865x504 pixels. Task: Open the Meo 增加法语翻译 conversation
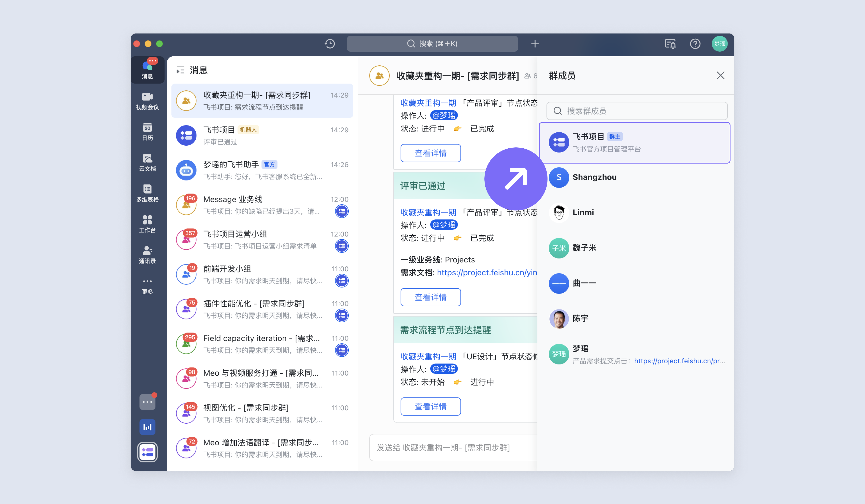pos(262,448)
